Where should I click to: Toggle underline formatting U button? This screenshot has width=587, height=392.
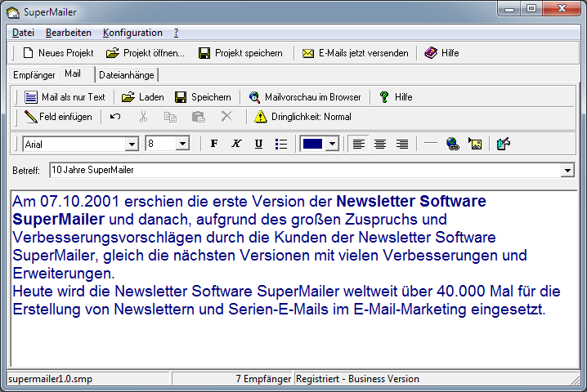pos(258,144)
